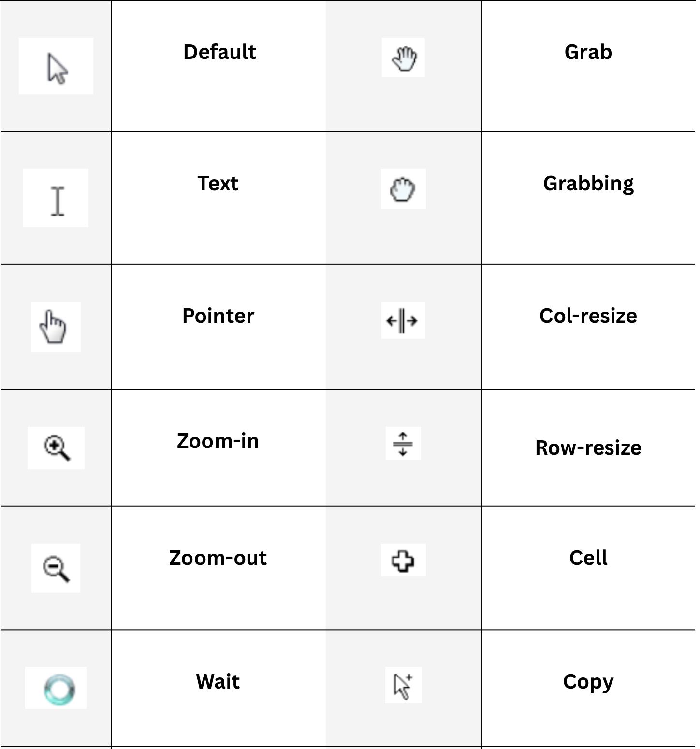Click the col-resize horizontal arrows icon
The image size is (700, 749).
coord(402,321)
